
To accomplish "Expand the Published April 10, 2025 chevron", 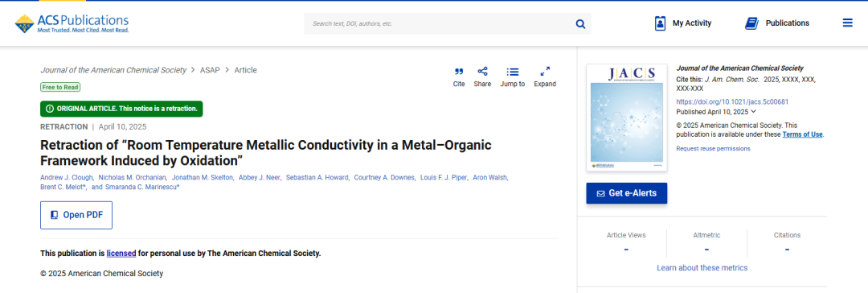I will tap(753, 112).
